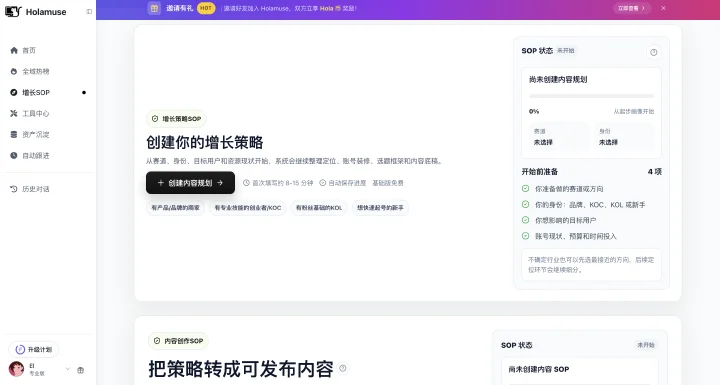
Task: Click check mark beside 你的身份:品牌、KOC、KOL 或新手
Action: click(x=525, y=204)
